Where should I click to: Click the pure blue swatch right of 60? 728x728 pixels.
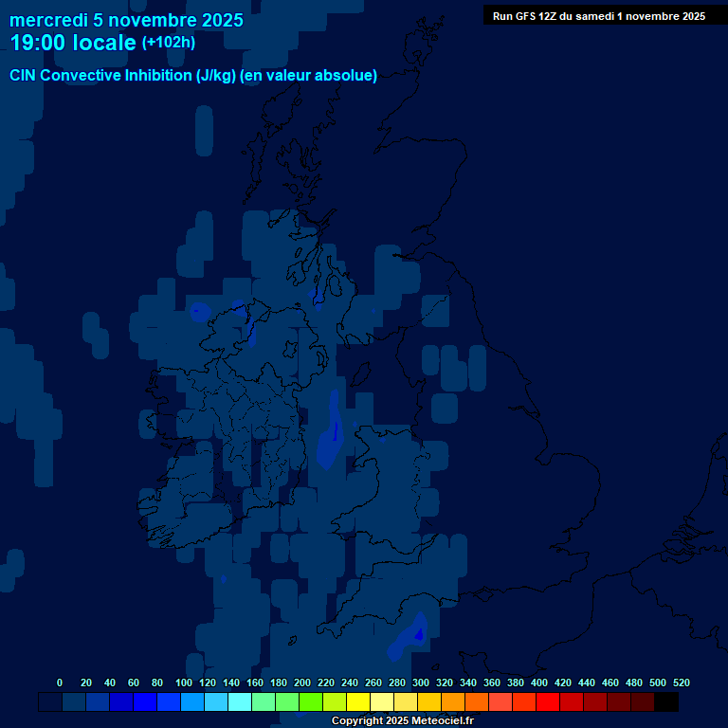(145, 701)
